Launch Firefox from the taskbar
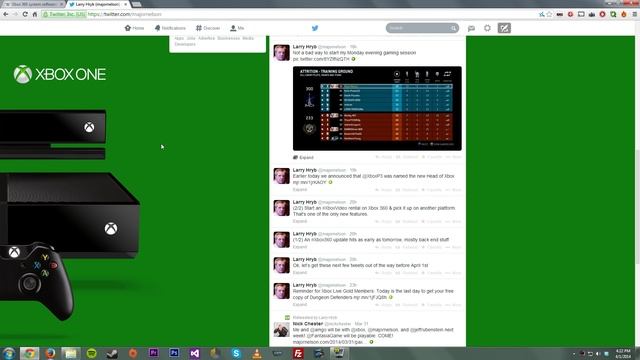This screenshot has width=640, height=360. (x=50, y=353)
